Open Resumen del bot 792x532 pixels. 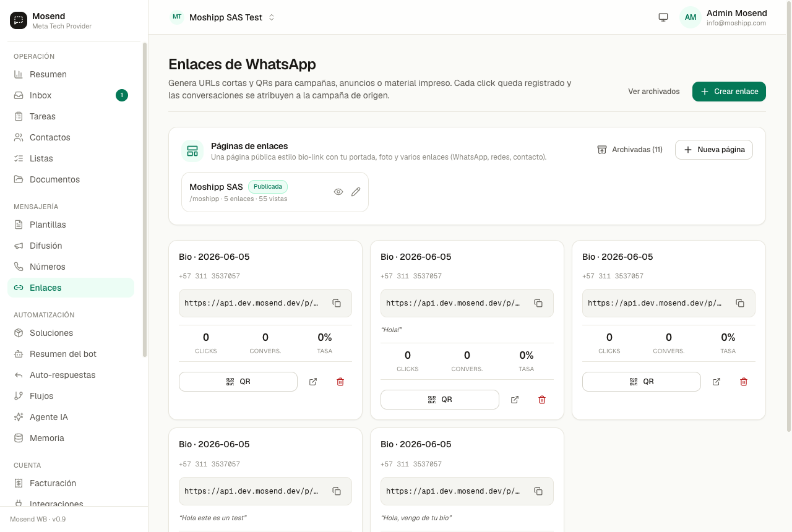tap(71, 354)
